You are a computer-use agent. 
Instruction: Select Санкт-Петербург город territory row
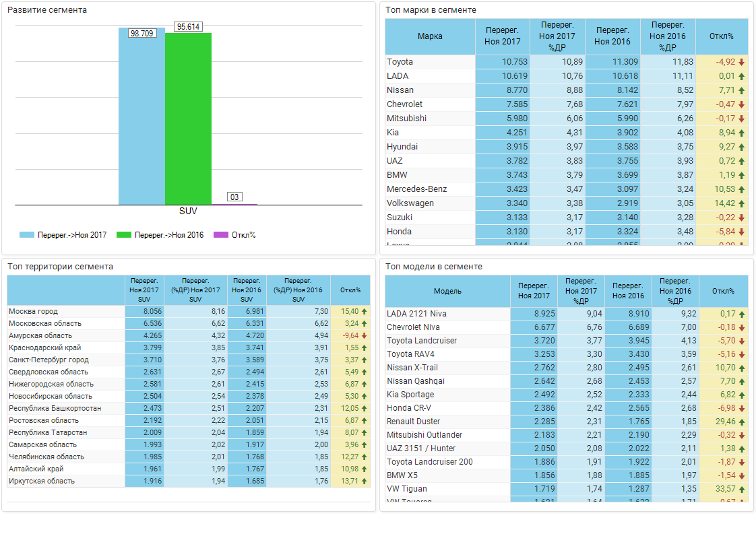(x=189, y=360)
